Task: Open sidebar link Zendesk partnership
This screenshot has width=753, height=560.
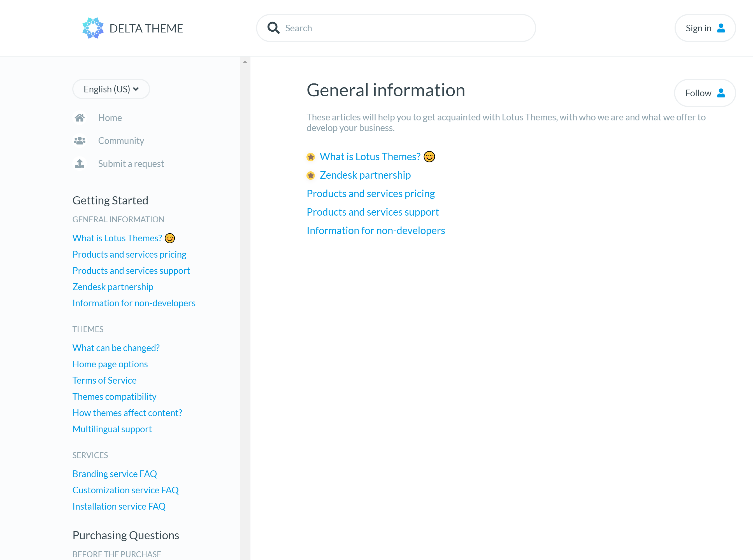Action: pyautogui.click(x=113, y=287)
